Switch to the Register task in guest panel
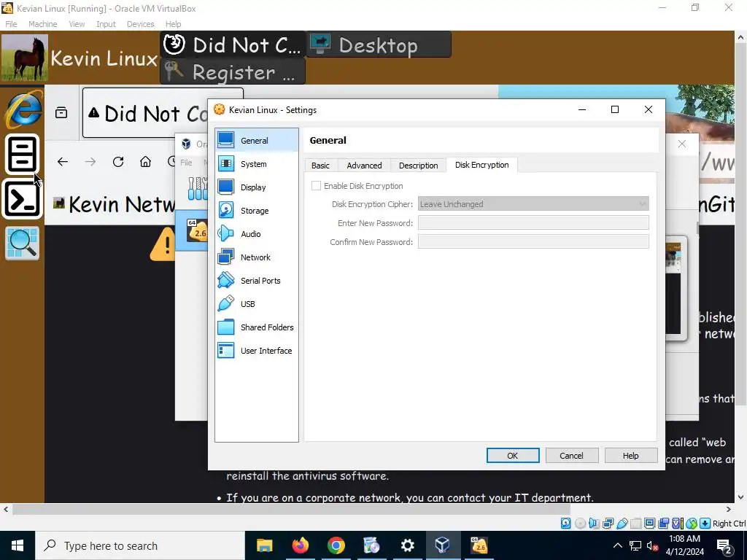 [x=233, y=72]
